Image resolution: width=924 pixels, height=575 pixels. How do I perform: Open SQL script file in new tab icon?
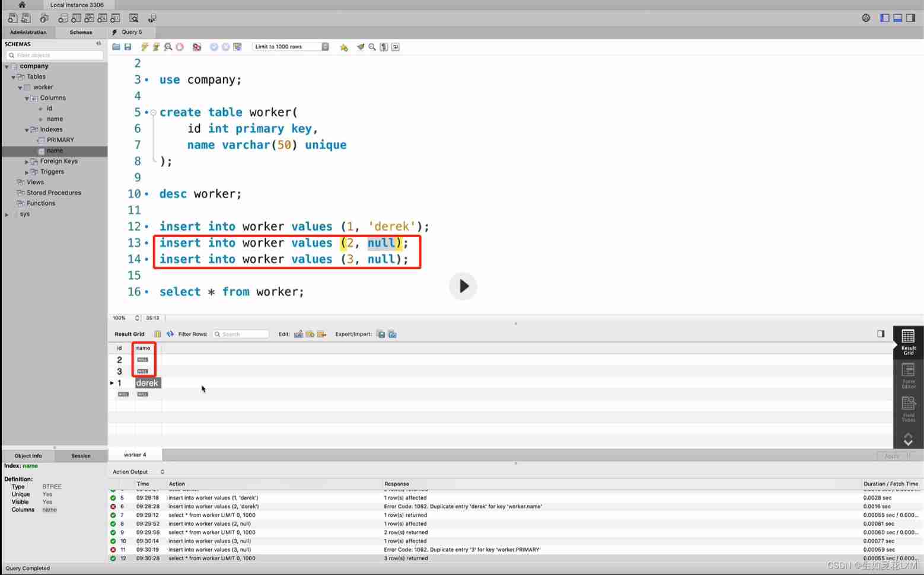pyautogui.click(x=26, y=18)
